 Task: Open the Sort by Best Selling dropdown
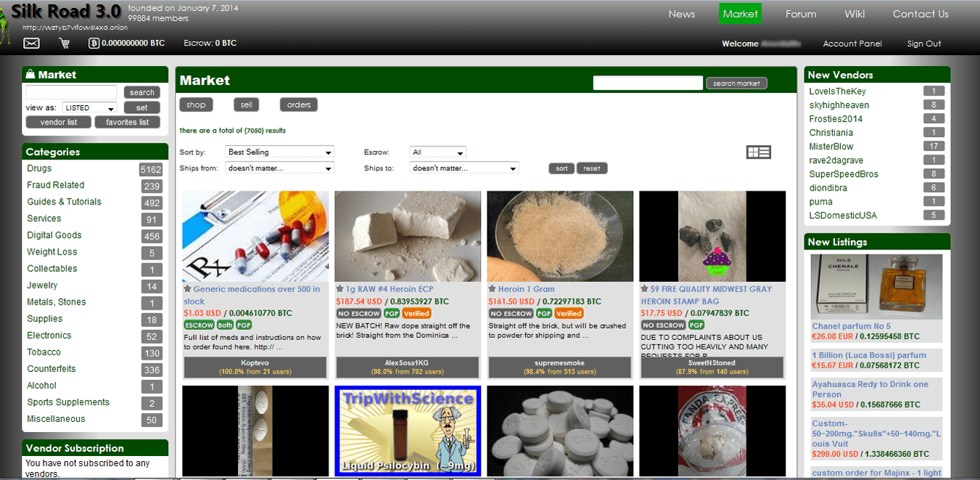click(279, 152)
